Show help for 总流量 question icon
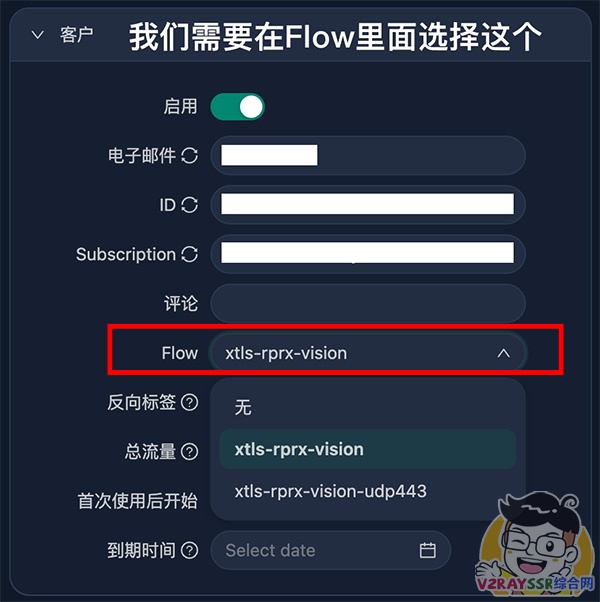600x602 pixels. (190, 452)
